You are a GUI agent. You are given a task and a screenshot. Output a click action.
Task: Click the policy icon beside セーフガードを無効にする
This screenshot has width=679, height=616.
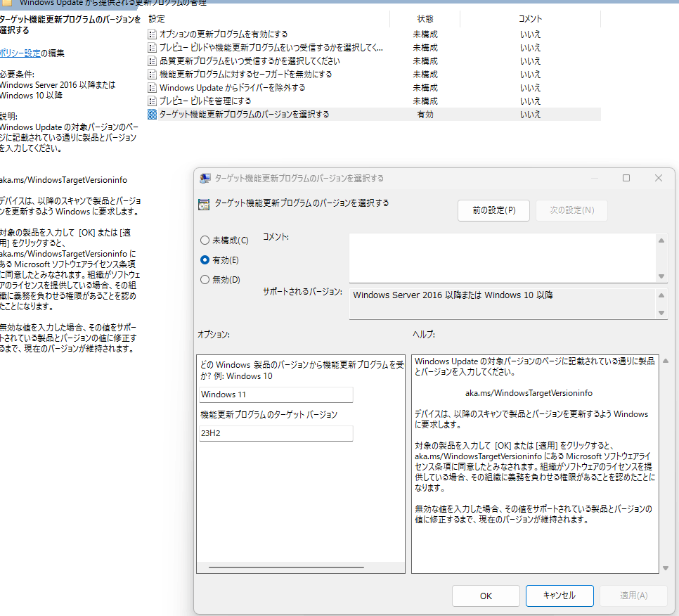click(152, 75)
